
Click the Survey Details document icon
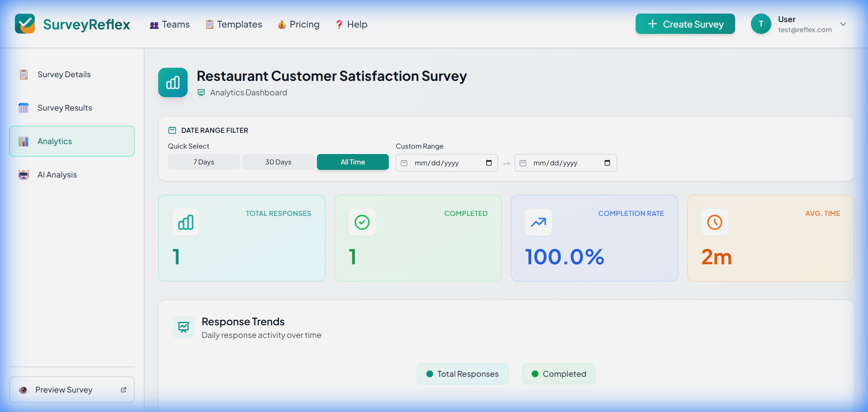click(23, 74)
